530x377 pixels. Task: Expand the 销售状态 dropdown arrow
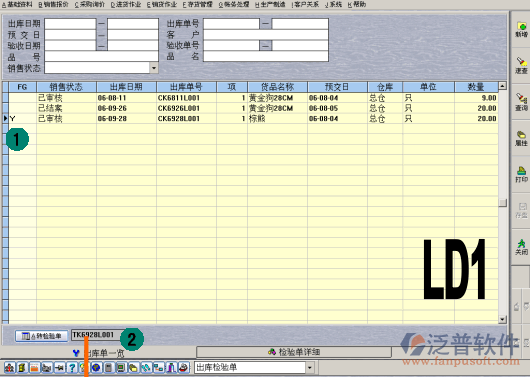(x=154, y=68)
